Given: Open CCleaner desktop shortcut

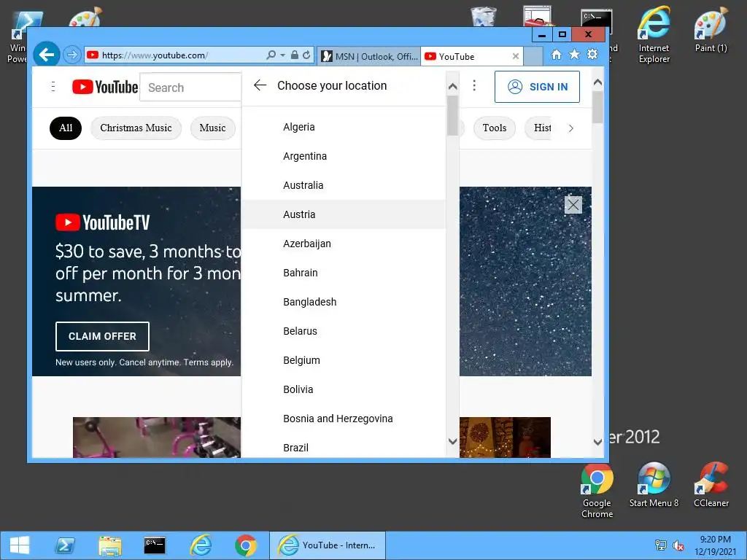Looking at the screenshot, I should point(711,485).
